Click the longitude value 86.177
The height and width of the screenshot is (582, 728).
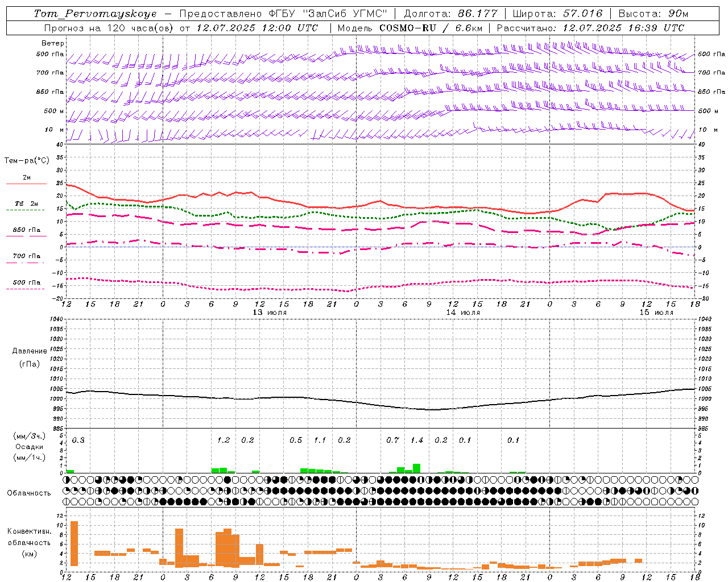point(478,14)
